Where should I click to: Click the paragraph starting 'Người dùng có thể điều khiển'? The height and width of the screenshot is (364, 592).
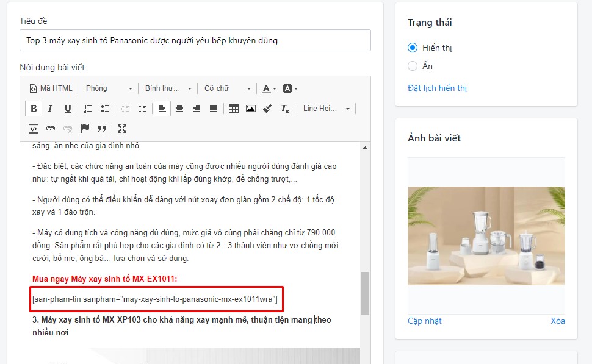click(x=183, y=205)
